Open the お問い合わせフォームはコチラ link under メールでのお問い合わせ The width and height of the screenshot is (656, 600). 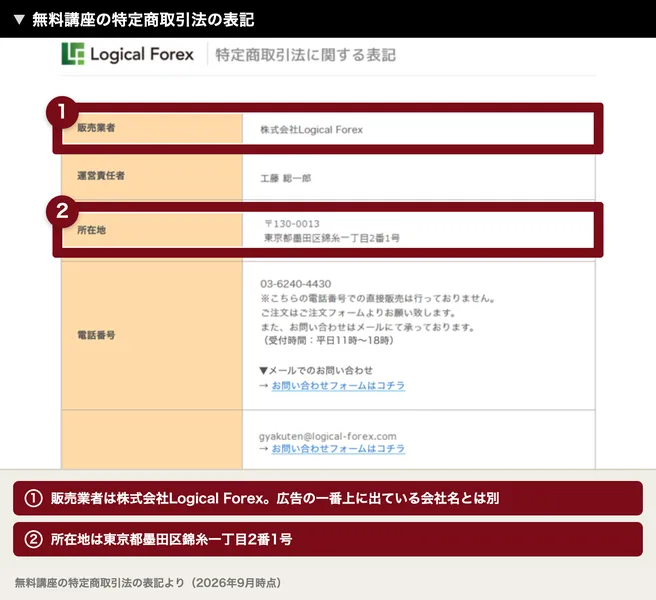[x=338, y=385]
